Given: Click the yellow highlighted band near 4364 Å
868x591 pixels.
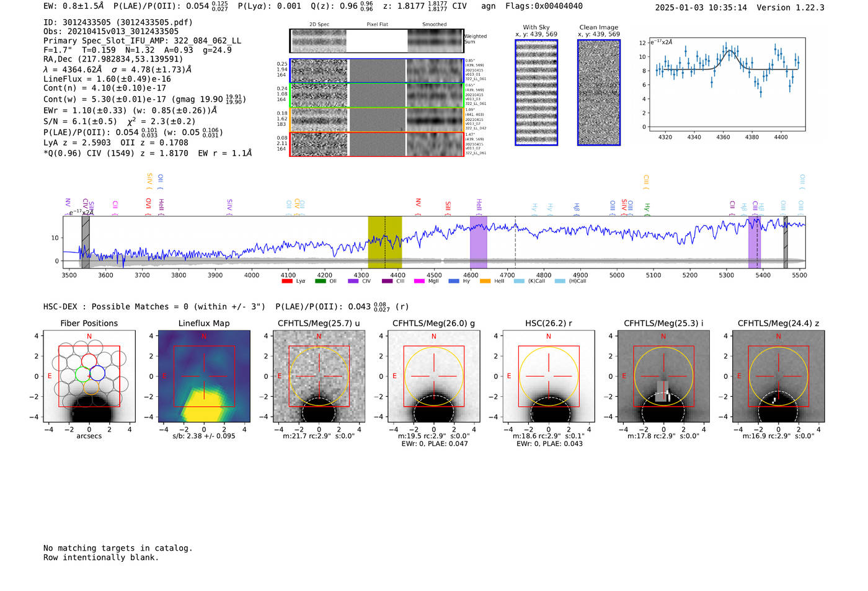Looking at the screenshot, I should (x=385, y=242).
